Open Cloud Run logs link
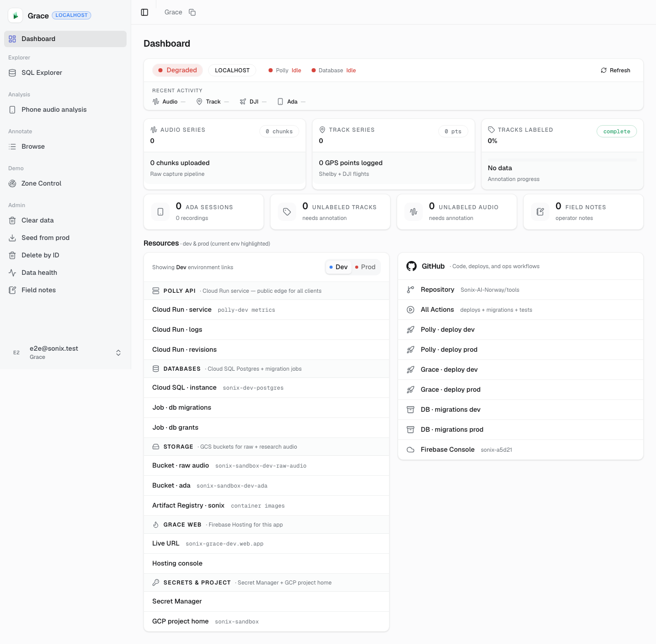656x644 pixels. point(266,330)
